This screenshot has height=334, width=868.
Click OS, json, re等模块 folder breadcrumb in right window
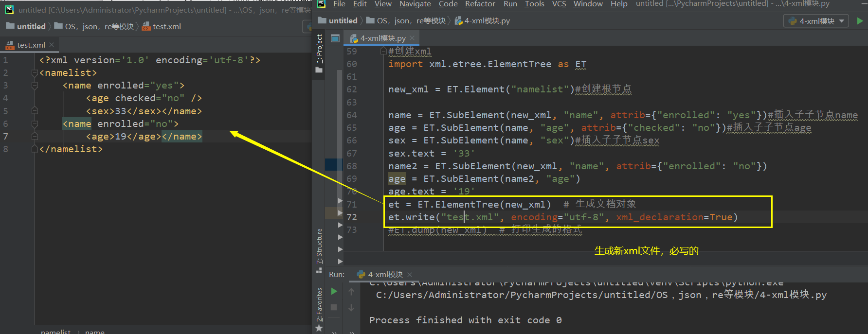(x=406, y=20)
